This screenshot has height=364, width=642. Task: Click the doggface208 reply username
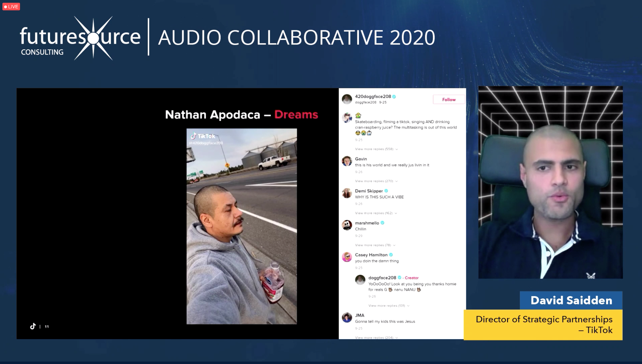pos(382,277)
